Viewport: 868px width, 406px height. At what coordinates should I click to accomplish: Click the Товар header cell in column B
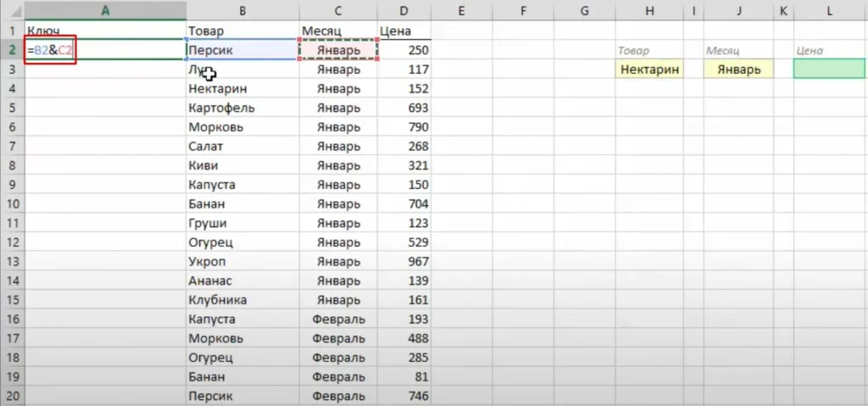[x=242, y=31]
